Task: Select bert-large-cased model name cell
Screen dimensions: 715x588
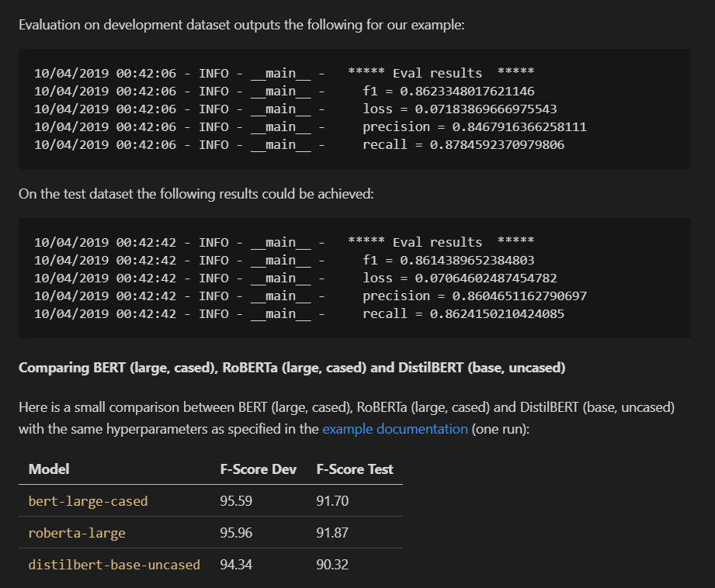Action: point(88,501)
